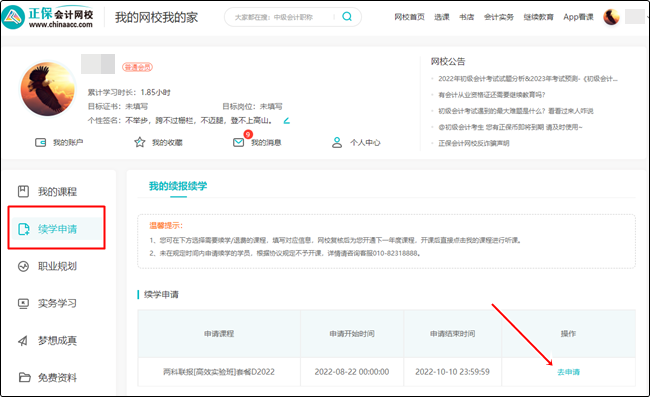Open 会计实务 in the top navigation

click(499, 17)
